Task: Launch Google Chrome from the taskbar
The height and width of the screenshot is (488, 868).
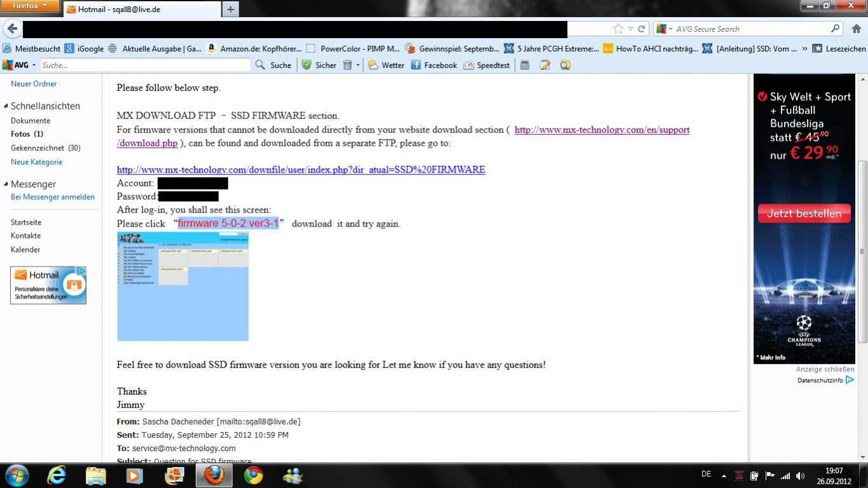Action: 253,475
